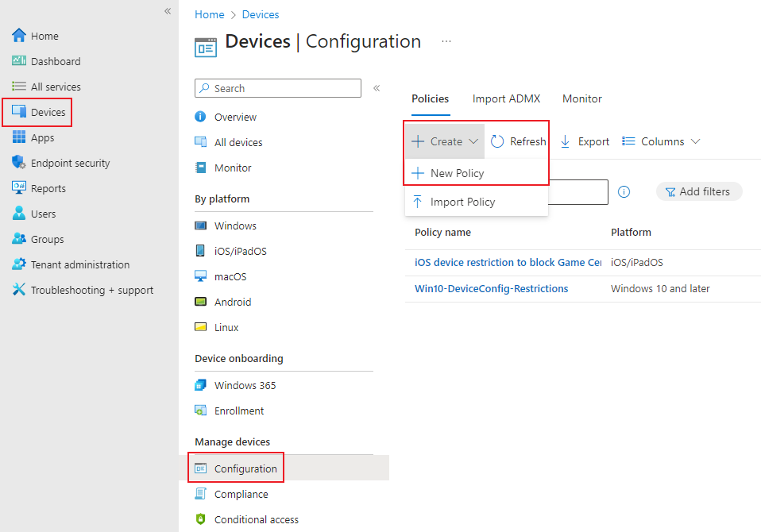Collapse the Devices submenu panel
The height and width of the screenshot is (532, 761).
pos(377,88)
